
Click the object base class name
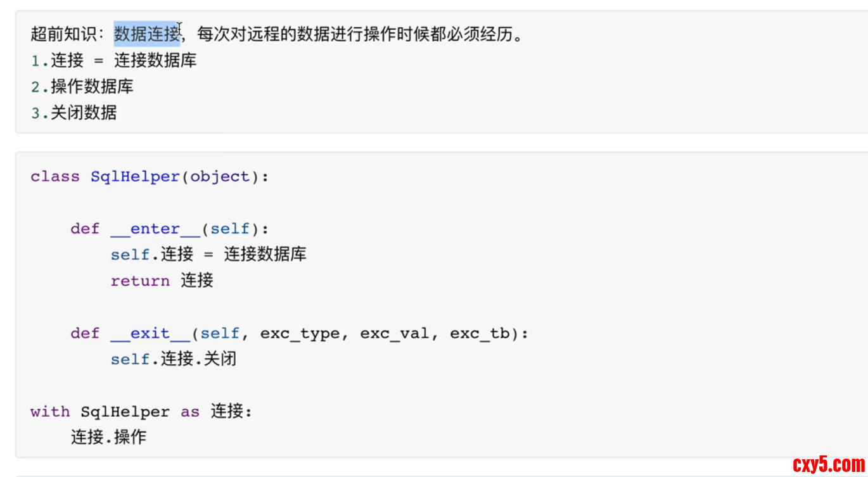pyautogui.click(x=220, y=177)
